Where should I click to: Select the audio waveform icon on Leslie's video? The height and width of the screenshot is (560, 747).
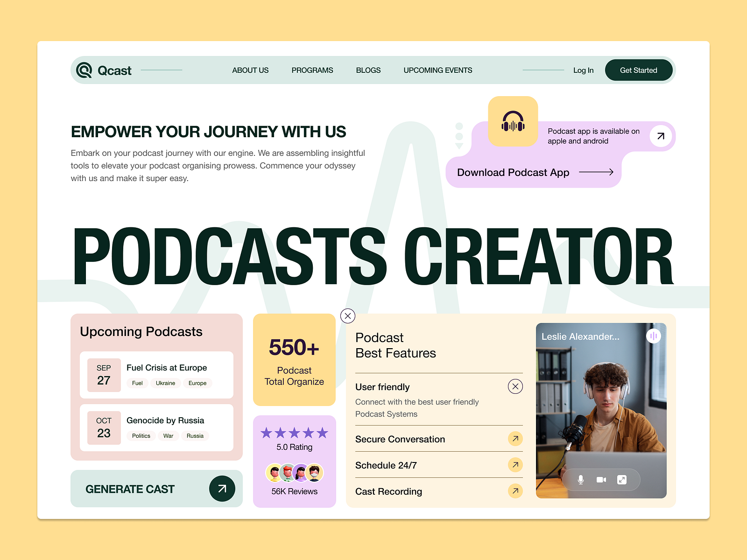(654, 336)
